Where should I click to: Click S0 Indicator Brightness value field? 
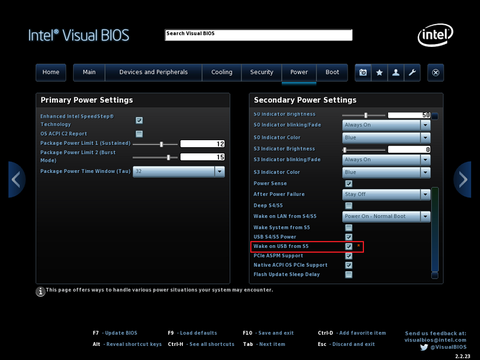409,115
